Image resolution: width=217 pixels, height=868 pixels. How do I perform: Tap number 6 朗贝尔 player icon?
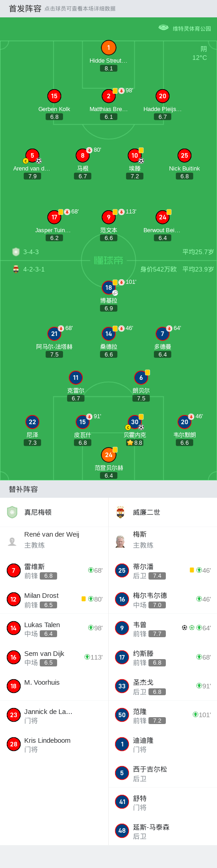[x=141, y=378]
